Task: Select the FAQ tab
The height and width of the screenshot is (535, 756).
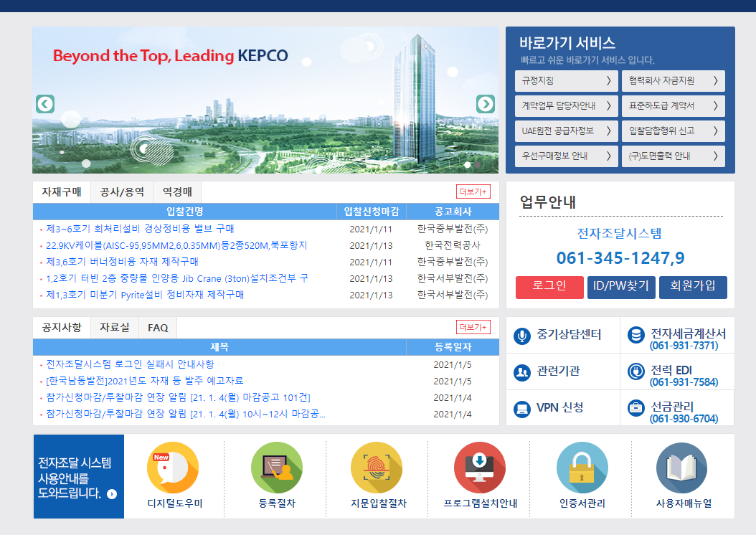Action: click(158, 328)
